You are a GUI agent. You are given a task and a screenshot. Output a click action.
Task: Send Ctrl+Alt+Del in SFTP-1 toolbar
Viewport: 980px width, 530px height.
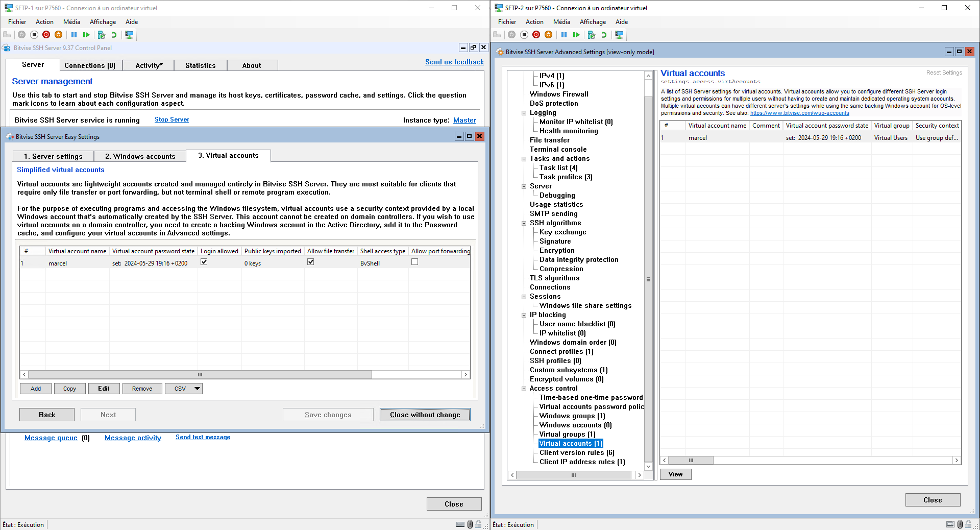(7, 35)
